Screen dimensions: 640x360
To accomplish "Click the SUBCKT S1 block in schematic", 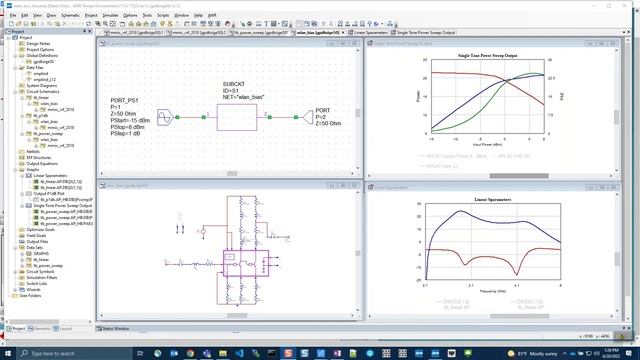I will (237, 118).
